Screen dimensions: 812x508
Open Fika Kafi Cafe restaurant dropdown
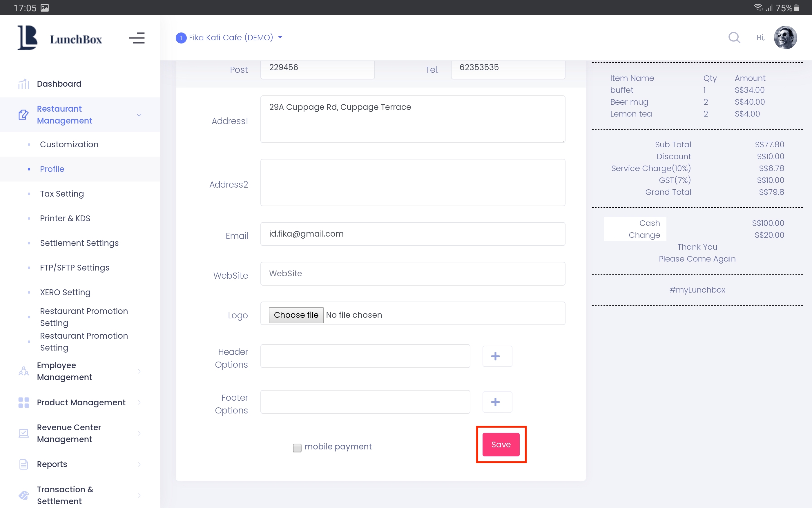tap(229, 38)
